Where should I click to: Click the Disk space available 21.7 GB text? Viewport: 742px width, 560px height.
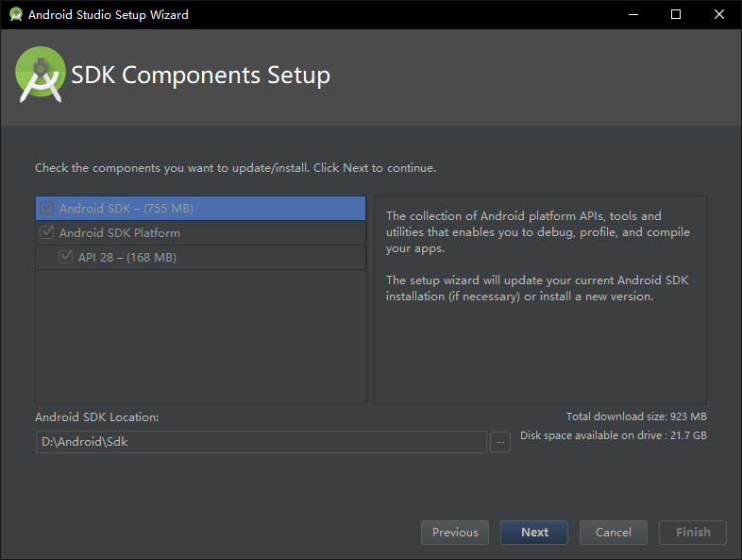pyautogui.click(x=614, y=435)
